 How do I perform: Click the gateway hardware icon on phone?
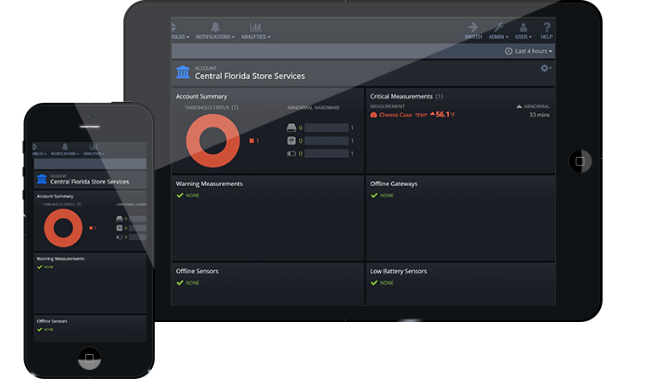click(x=119, y=218)
